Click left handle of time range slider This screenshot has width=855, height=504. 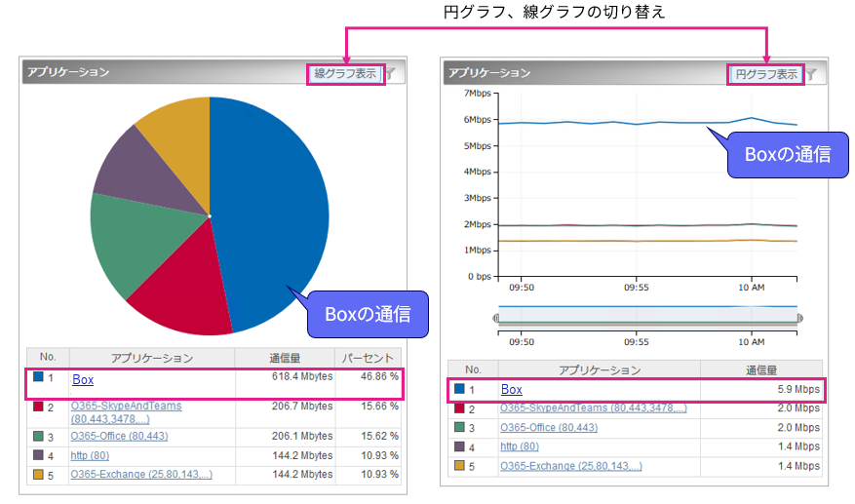tap(496, 318)
